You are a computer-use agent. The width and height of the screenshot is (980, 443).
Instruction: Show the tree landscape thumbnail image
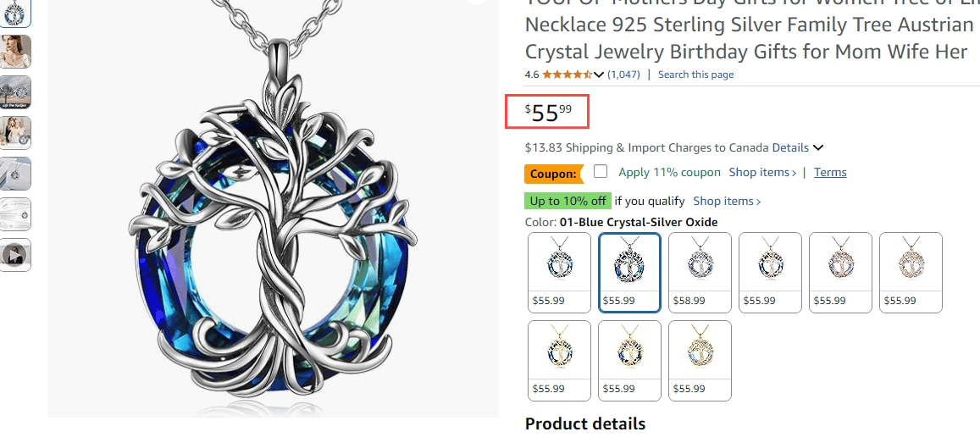point(16,92)
